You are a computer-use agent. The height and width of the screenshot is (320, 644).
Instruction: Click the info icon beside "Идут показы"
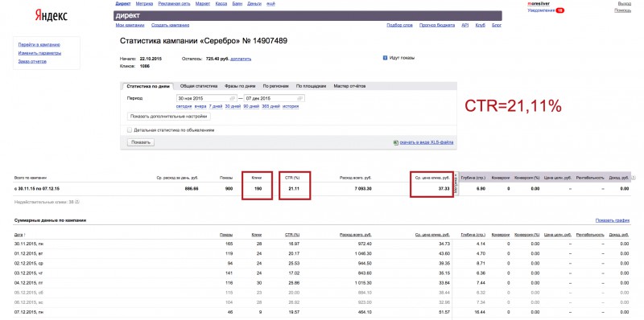[386, 58]
